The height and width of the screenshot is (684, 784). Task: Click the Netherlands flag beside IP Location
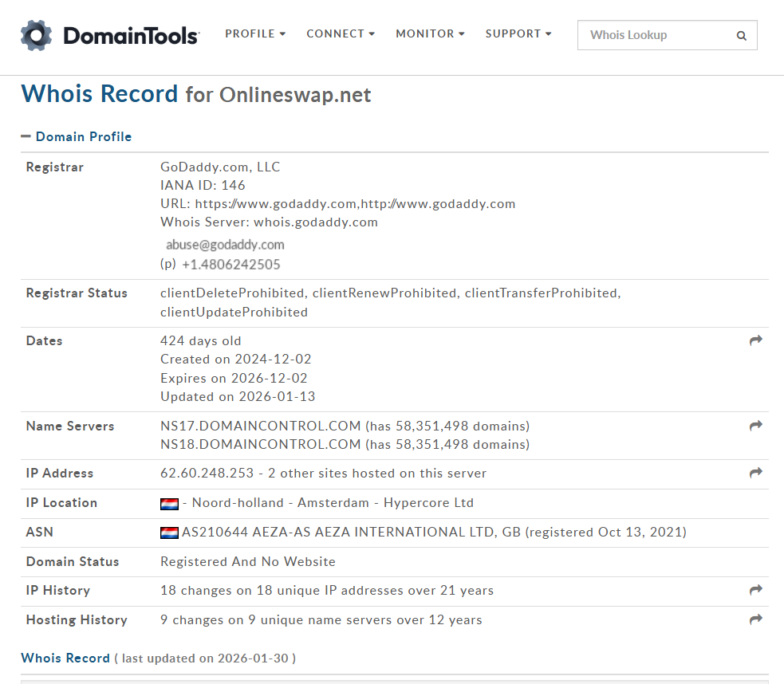(169, 503)
